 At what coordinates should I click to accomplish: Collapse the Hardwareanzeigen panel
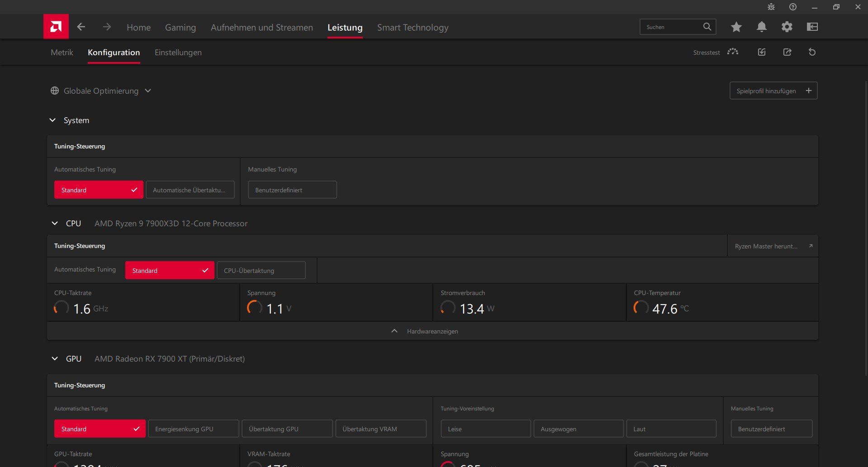click(432, 331)
